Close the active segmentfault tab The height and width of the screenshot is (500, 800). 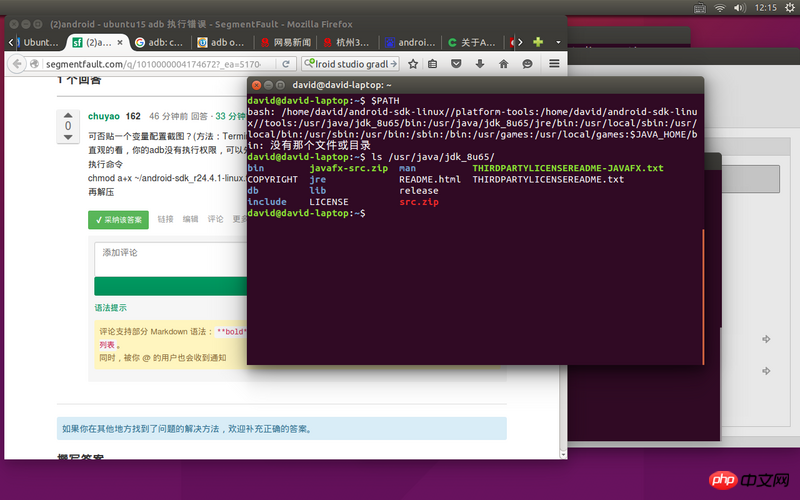pyautogui.click(x=120, y=42)
